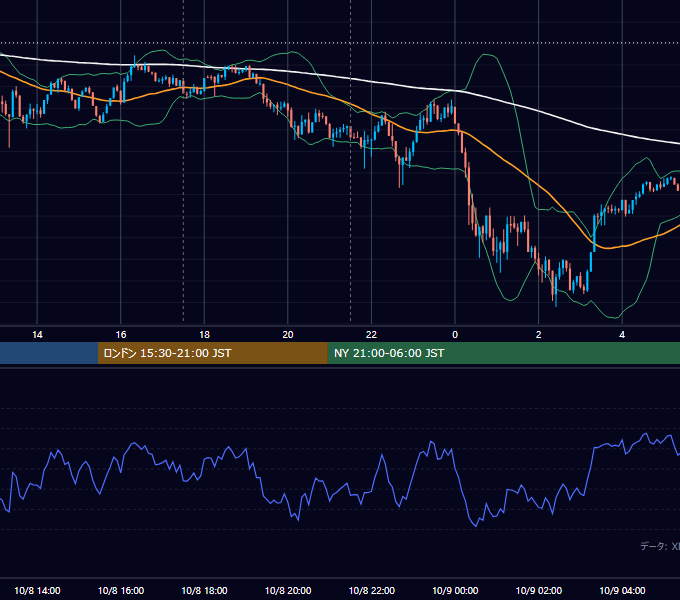
Task: Click the 10/9 00:00 date label
Action: tap(455, 590)
